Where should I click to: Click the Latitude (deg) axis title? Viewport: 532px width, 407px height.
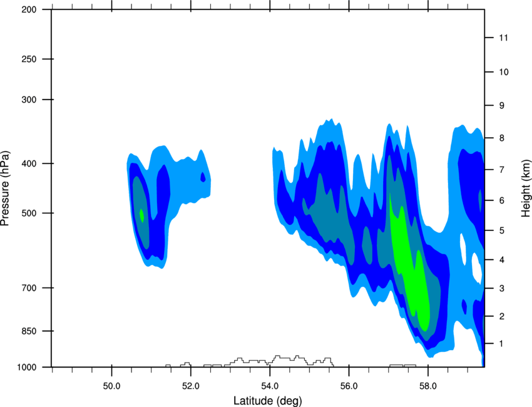click(x=267, y=401)
